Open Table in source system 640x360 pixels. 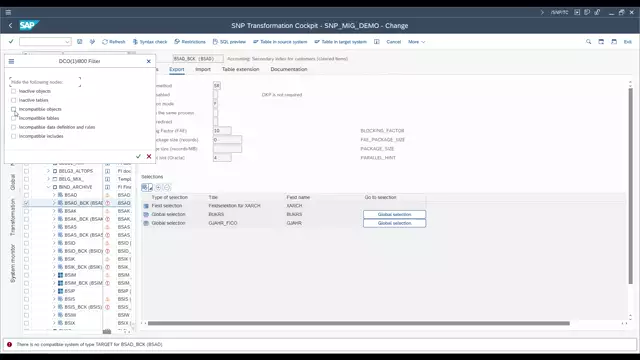tap(280, 42)
